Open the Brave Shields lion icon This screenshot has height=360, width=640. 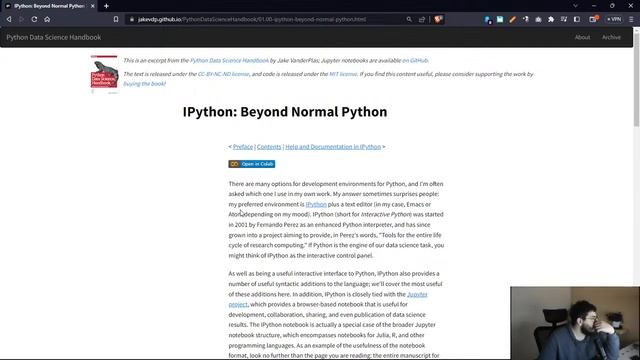pyautogui.click(x=438, y=19)
